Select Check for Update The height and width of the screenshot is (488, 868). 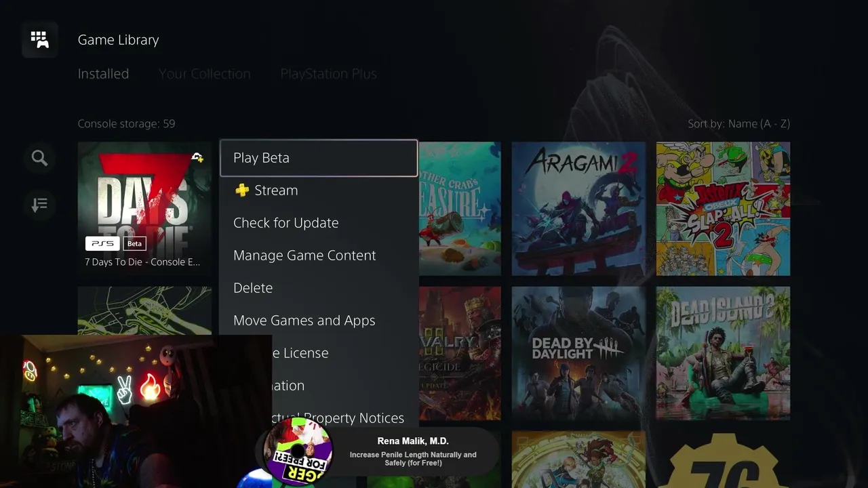[319, 223]
